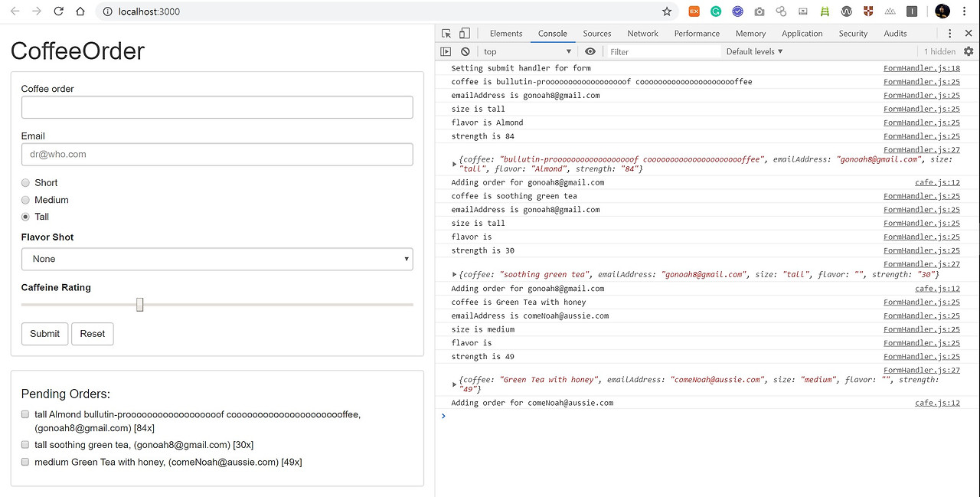This screenshot has width=980, height=497.
Task: Switch to the Performance tab
Action: [x=697, y=33]
